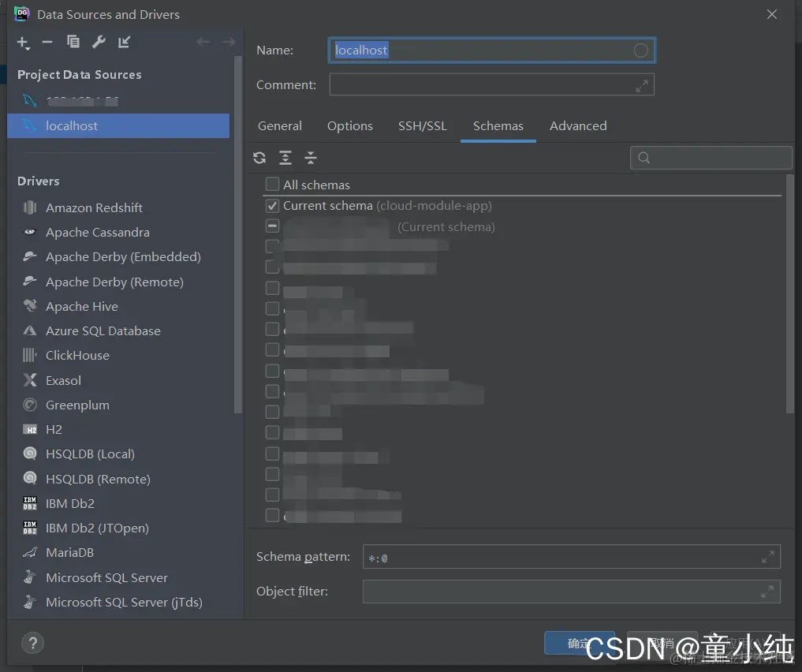Click the Duplicate data source icon

73,42
